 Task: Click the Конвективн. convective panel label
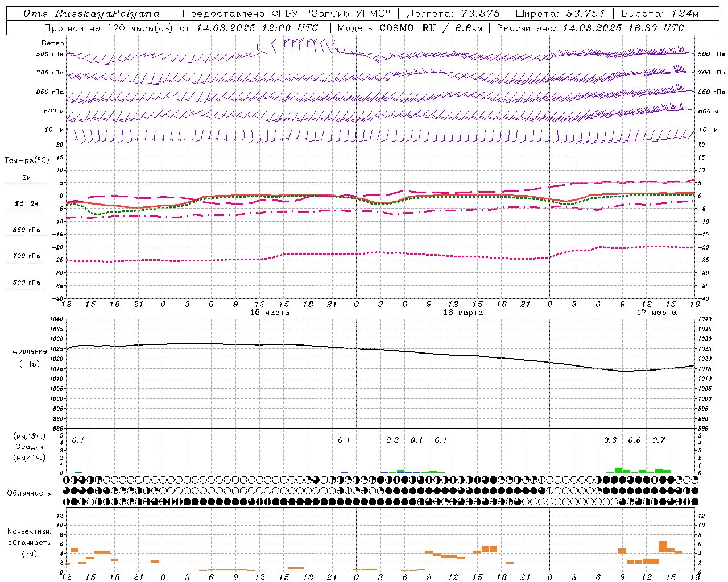pos(29,531)
